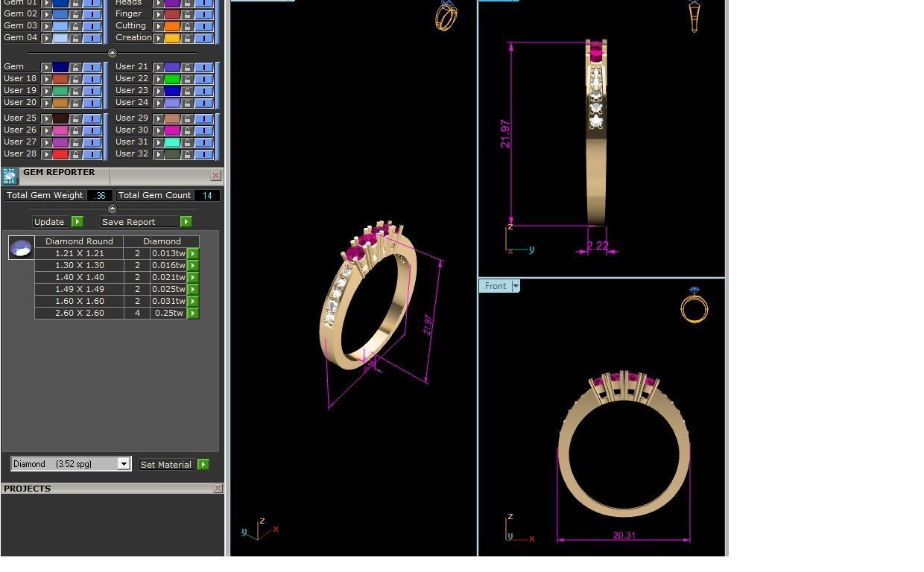This screenshot has width=924, height=572.
Task: Click the arrow button for the Gem layer
Action: click(46, 68)
